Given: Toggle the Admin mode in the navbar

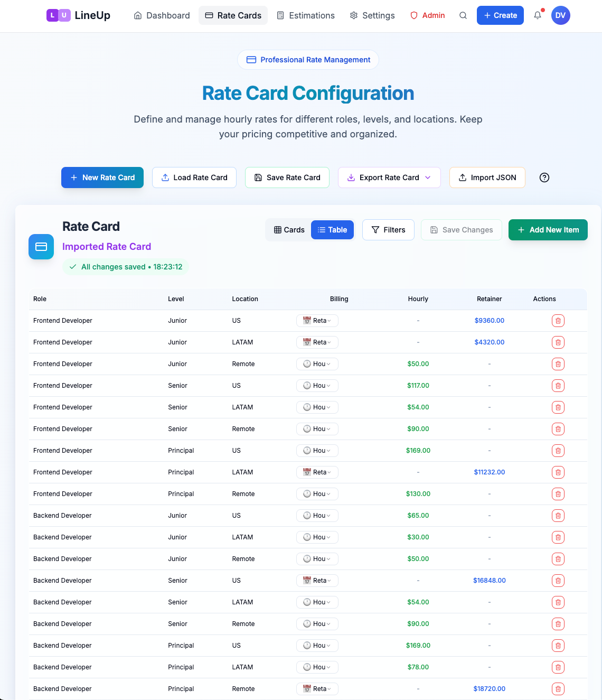Looking at the screenshot, I should pyautogui.click(x=428, y=15).
